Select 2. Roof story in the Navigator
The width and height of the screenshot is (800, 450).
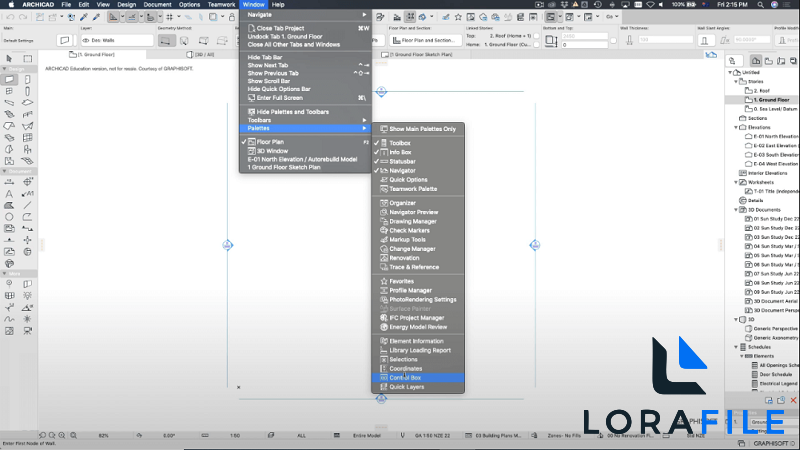click(761, 91)
